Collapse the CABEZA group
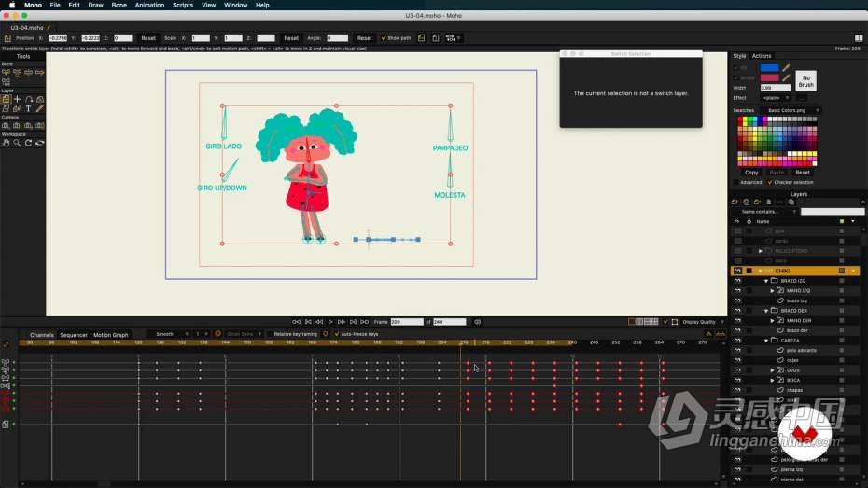The image size is (868, 488). pos(766,341)
